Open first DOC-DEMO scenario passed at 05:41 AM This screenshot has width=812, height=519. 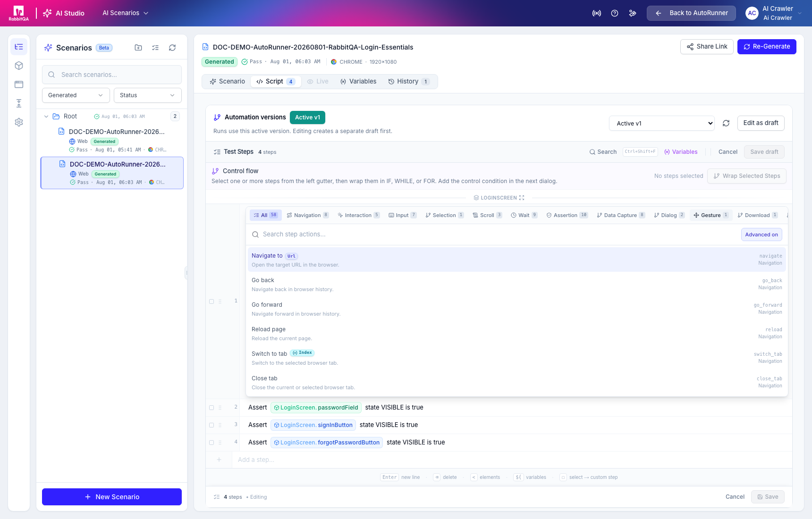pos(112,140)
